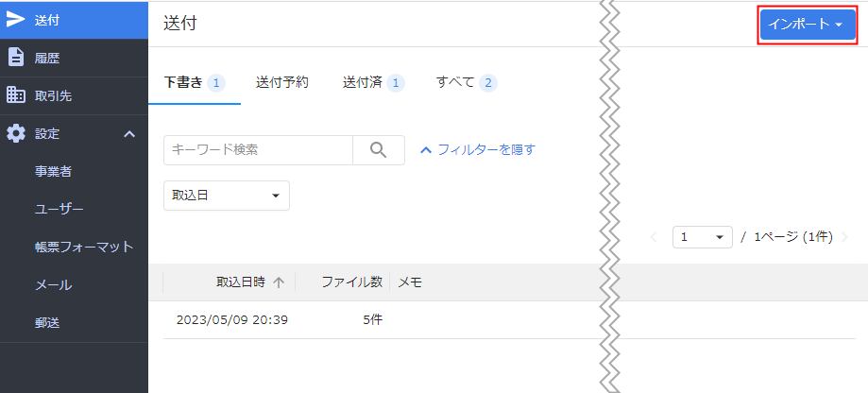Click the 取引先 building icon
The height and width of the screenshot is (393, 868).
16,95
